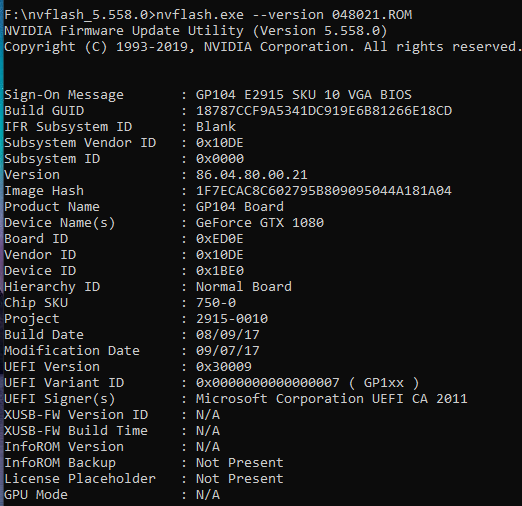The image size is (522, 506).
Task: Click Subsystem Vendor ID value 0x10DE
Action: pos(220,143)
